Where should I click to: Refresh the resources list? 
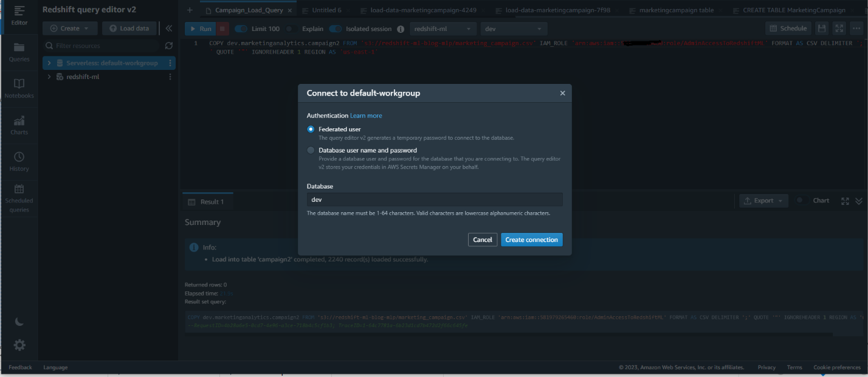tap(169, 46)
